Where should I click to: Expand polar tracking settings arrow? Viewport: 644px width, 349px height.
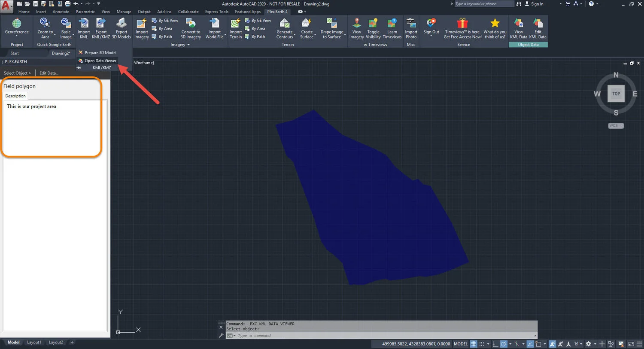510,344
